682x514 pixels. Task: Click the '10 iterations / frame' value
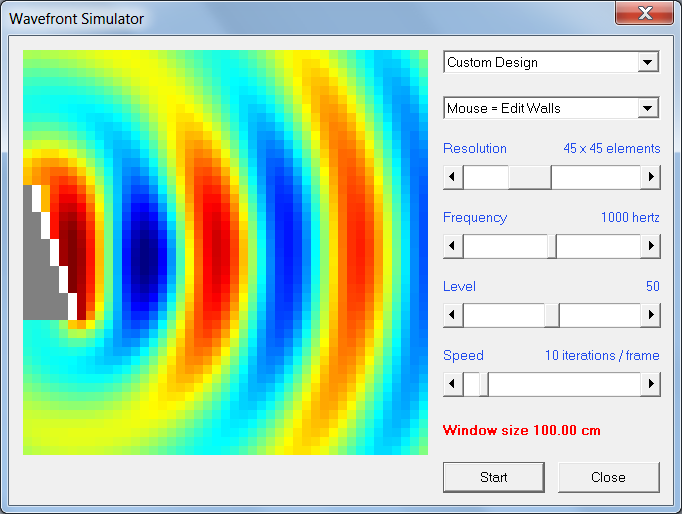tap(602, 355)
